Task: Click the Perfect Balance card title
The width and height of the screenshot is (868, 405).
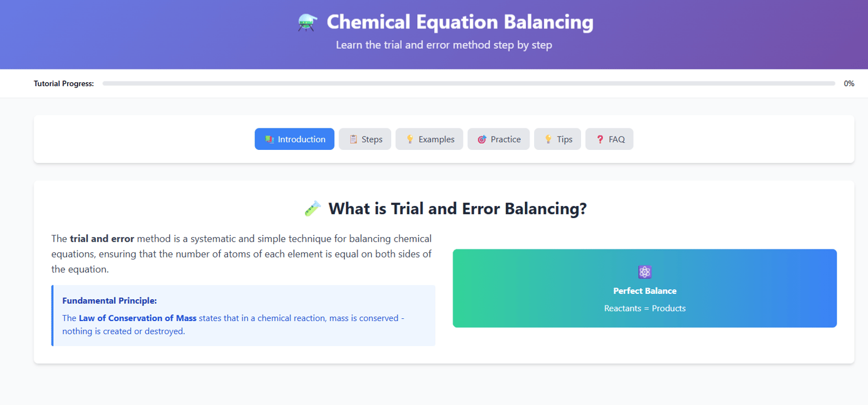Action: click(645, 291)
